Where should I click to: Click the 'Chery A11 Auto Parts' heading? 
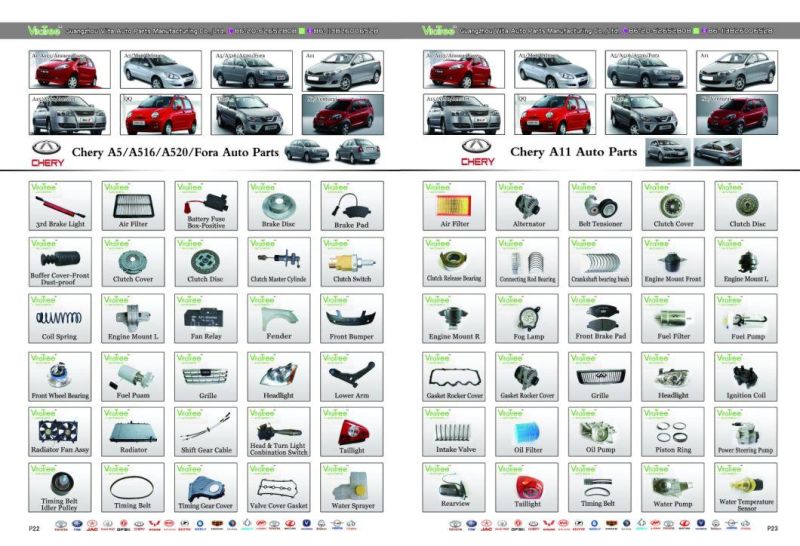click(574, 152)
